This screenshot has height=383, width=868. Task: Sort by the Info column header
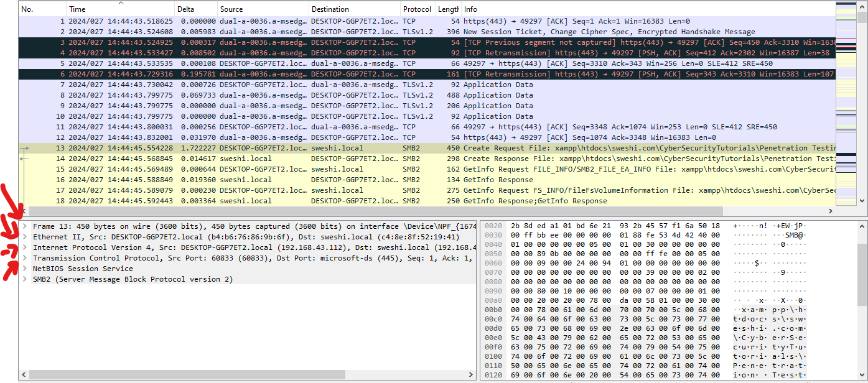tap(648, 9)
